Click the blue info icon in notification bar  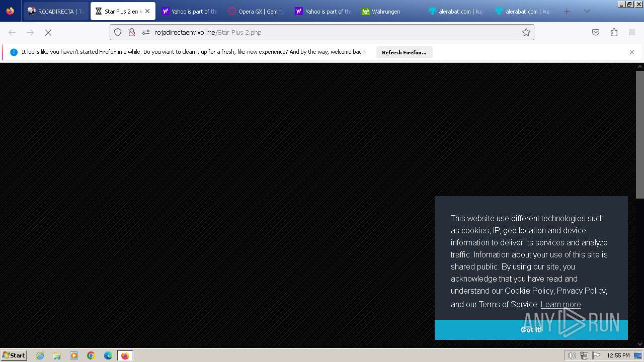(14, 52)
